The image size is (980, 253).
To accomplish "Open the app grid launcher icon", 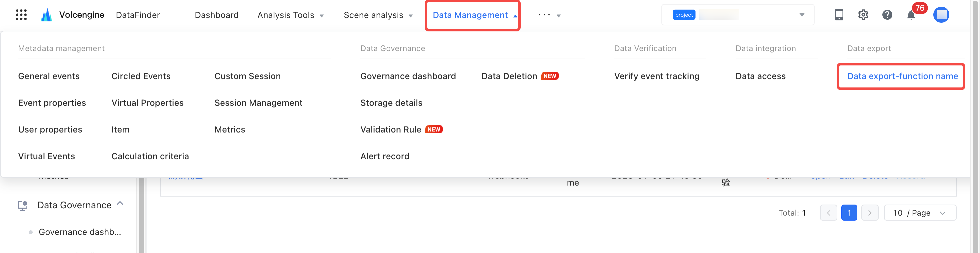I will [21, 15].
